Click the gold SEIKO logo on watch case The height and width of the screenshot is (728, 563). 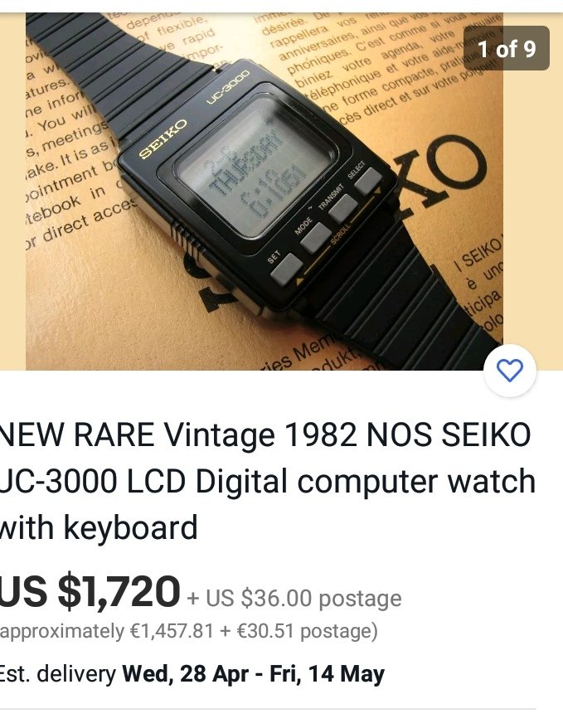(163, 138)
